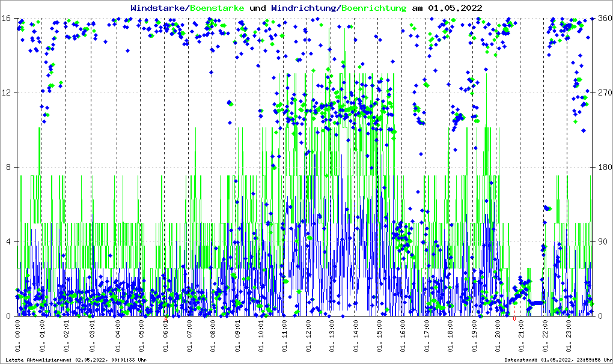Click the right axis value 360
Image resolution: width=613 pixels, height=364 pixels.
coord(602,18)
